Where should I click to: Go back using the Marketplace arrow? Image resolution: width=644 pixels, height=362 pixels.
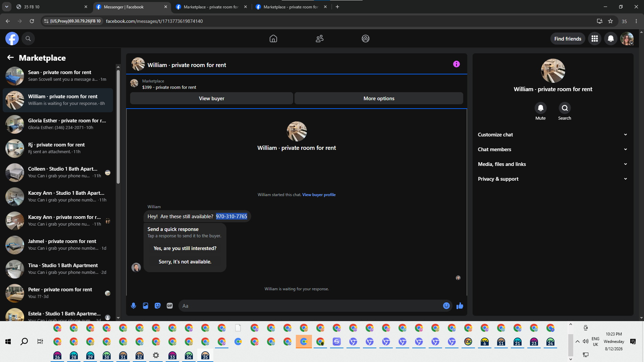tap(10, 58)
